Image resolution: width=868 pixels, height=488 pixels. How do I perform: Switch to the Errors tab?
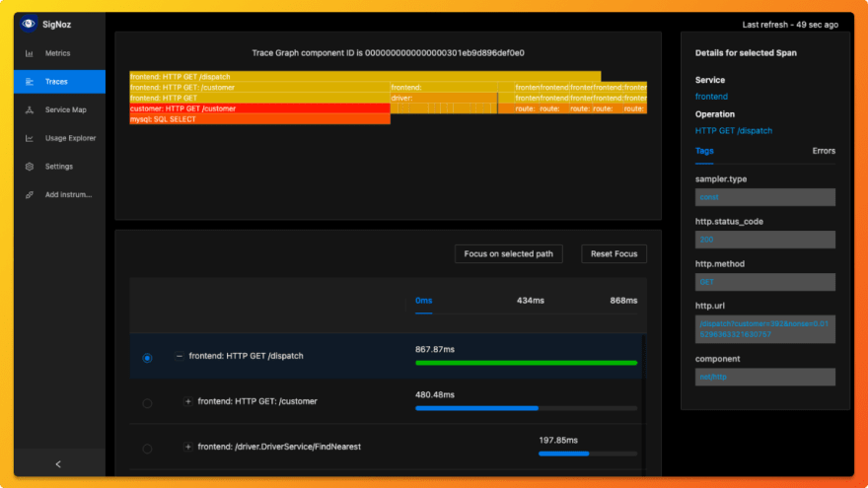(x=823, y=151)
